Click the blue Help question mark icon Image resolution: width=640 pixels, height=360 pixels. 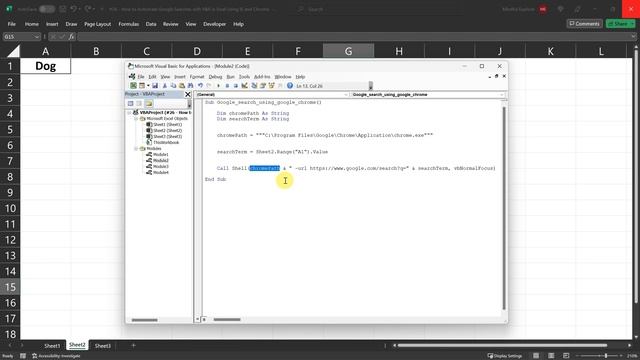coord(290,86)
